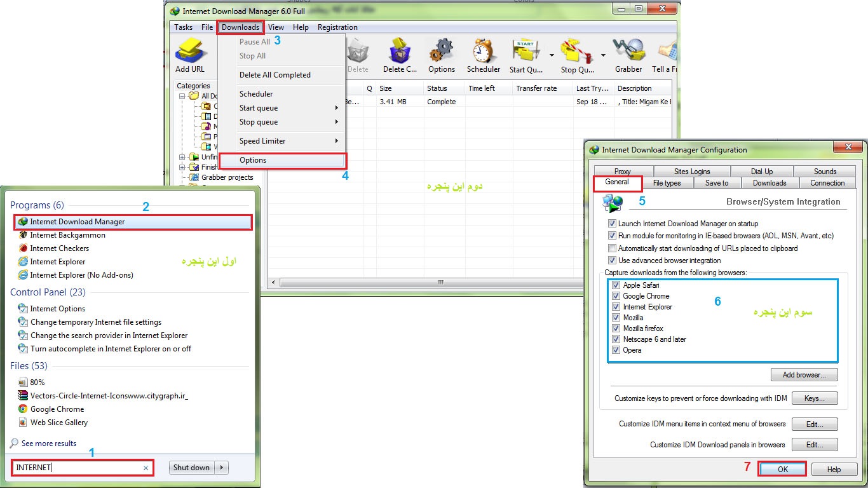868x488 pixels.
Task: Click the Grabber projects tree icon
Action: 194,177
